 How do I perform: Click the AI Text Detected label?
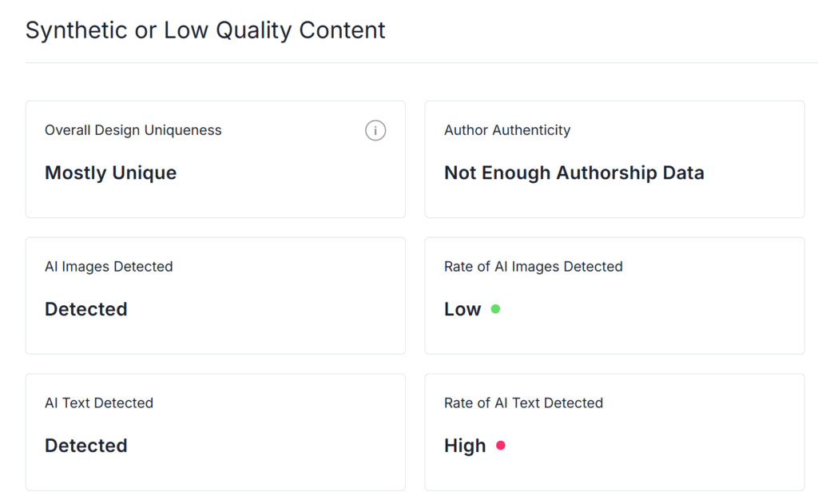(x=99, y=403)
